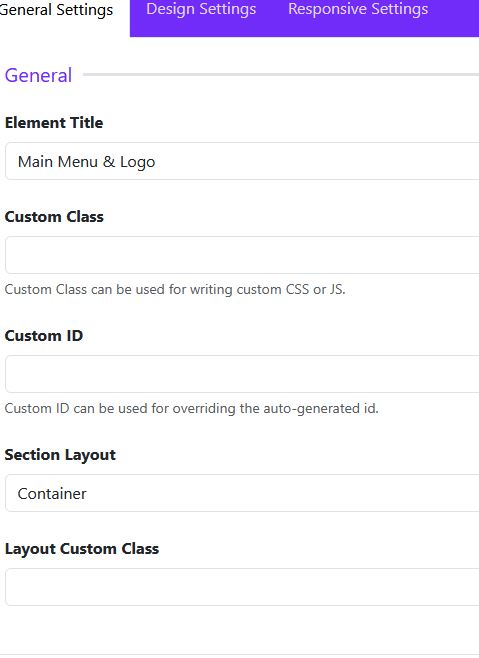
Task: Click blank area below Layout Custom Class field
Action: (x=239, y=629)
